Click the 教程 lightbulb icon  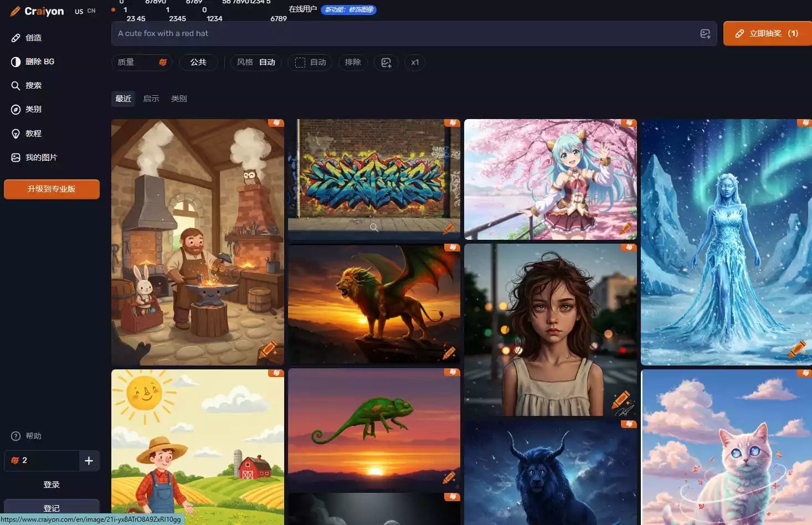pos(16,133)
